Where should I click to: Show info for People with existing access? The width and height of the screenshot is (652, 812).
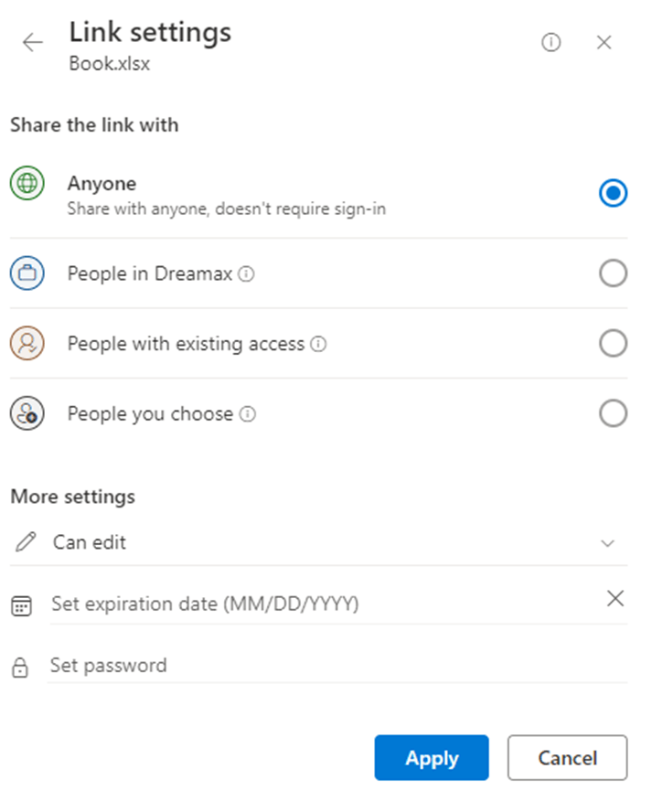318,344
